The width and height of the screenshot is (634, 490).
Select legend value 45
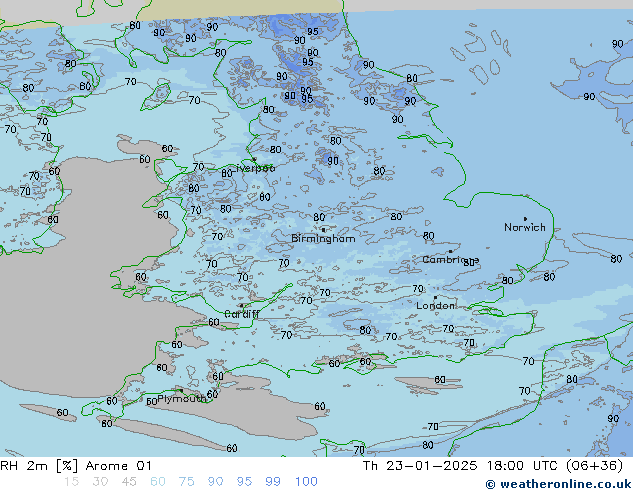click(x=129, y=482)
